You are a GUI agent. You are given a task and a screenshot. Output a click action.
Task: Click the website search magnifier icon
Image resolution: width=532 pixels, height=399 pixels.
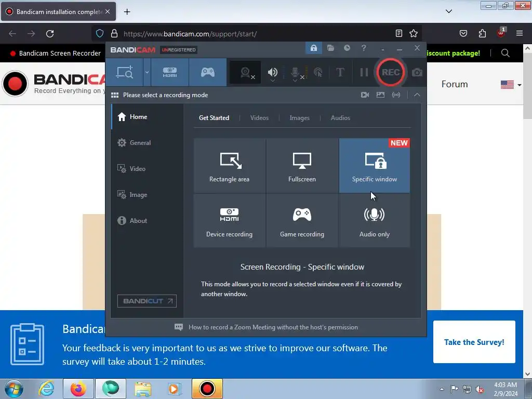(505, 53)
